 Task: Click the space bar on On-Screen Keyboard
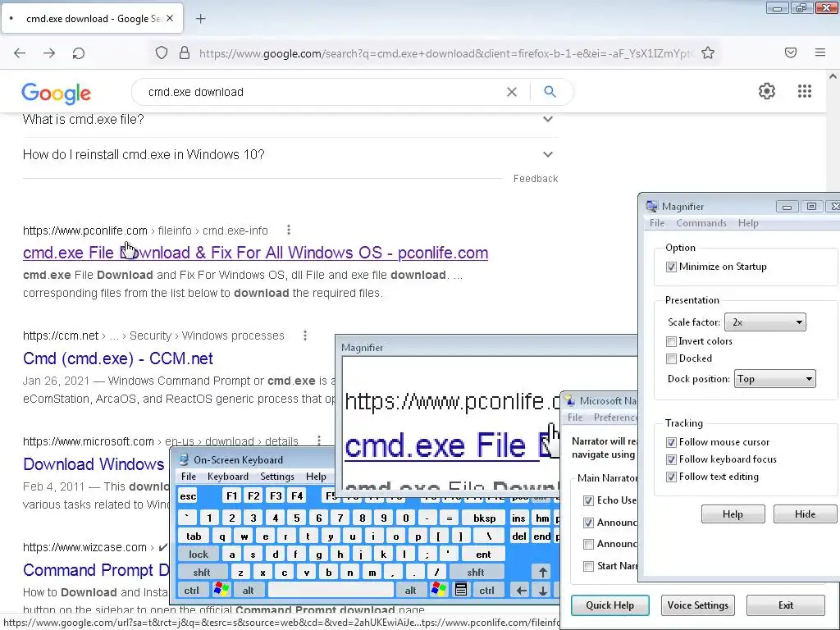click(x=331, y=590)
